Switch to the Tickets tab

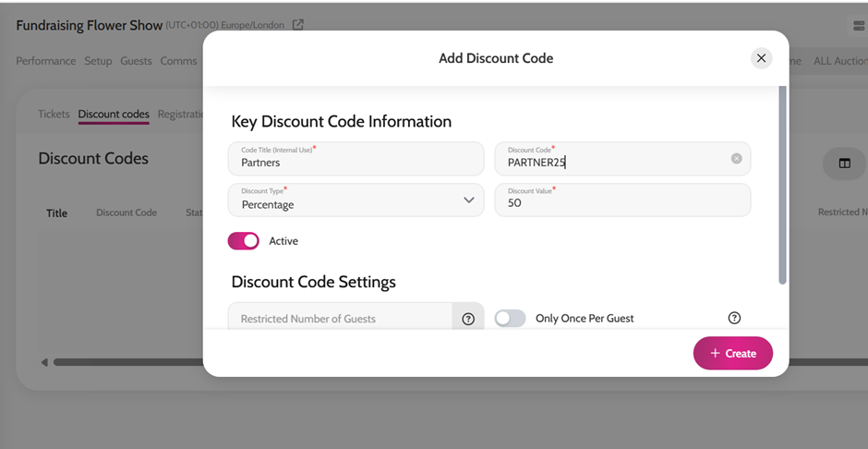tap(54, 114)
